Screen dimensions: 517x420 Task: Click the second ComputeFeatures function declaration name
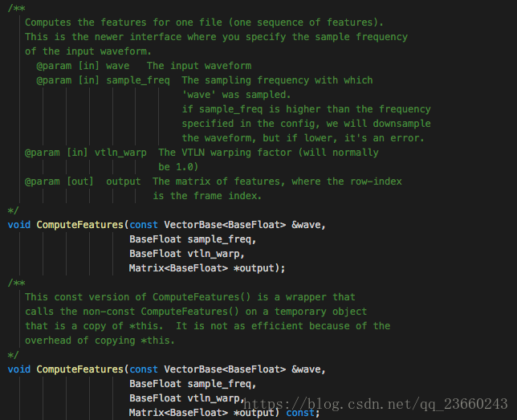(x=79, y=369)
